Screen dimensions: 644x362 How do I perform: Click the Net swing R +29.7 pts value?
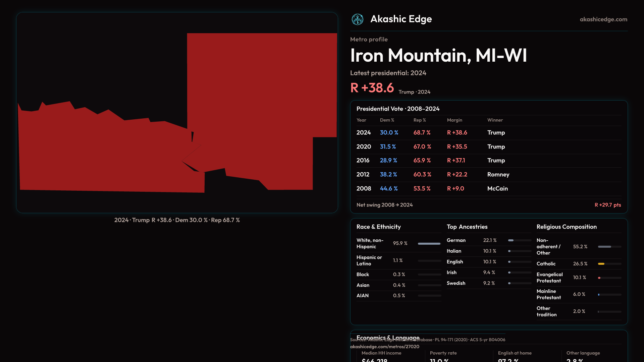click(607, 205)
